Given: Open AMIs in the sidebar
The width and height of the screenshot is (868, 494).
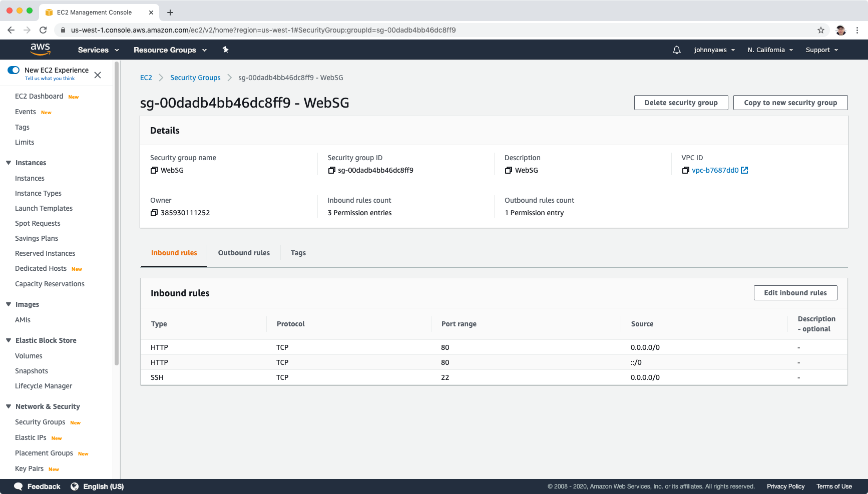Looking at the screenshot, I should (x=23, y=320).
